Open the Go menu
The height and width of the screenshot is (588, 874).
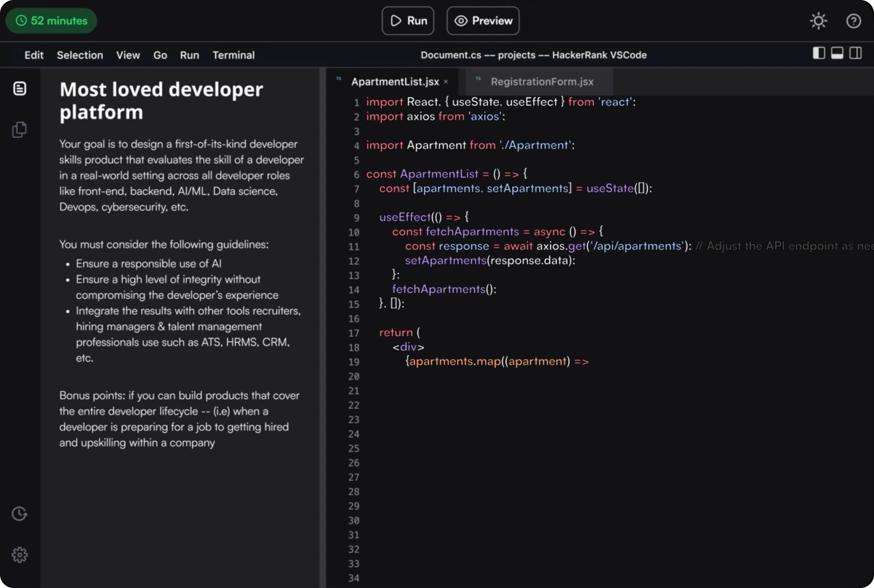[160, 55]
